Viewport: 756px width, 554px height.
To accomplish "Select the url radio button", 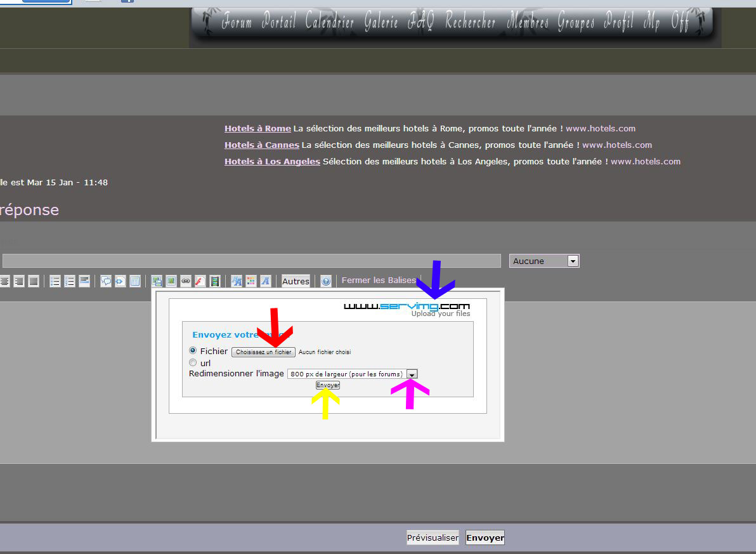I will click(193, 362).
